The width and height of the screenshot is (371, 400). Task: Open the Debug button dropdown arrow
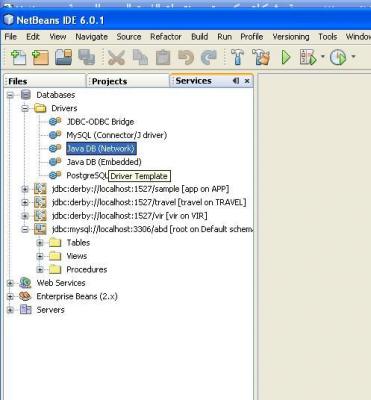(x=322, y=57)
